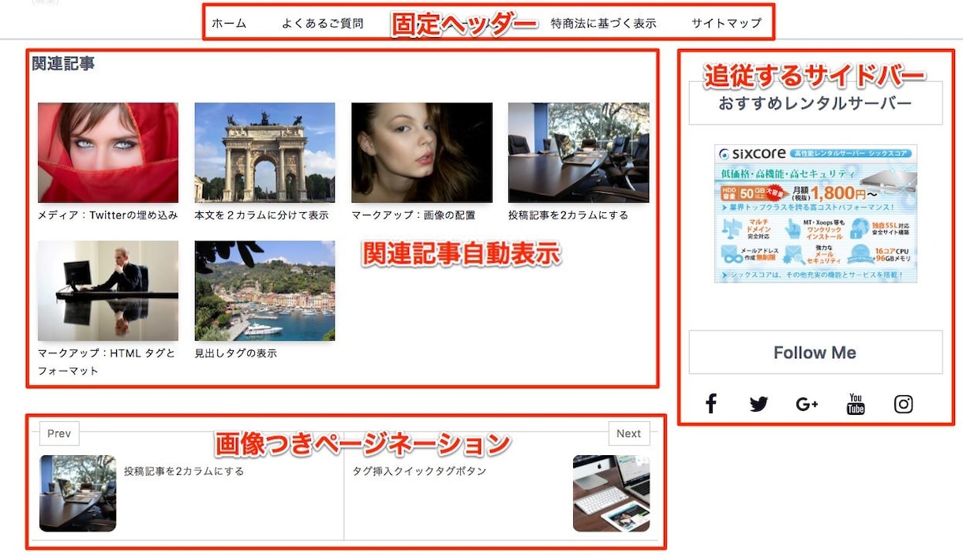Go to ホーム in the header menu

point(229,23)
